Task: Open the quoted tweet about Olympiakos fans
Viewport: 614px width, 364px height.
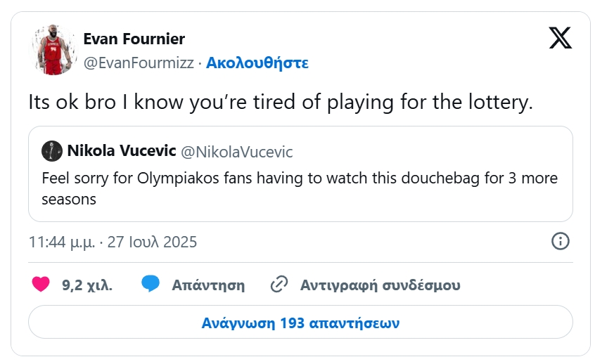Action: [x=300, y=188]
